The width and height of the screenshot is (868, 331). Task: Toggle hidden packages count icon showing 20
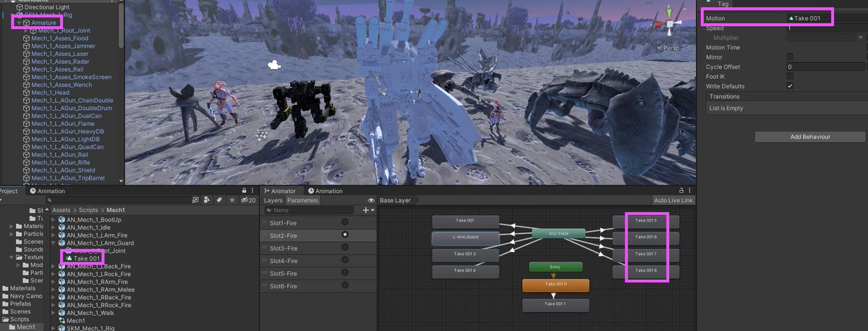tap(248, 200)
